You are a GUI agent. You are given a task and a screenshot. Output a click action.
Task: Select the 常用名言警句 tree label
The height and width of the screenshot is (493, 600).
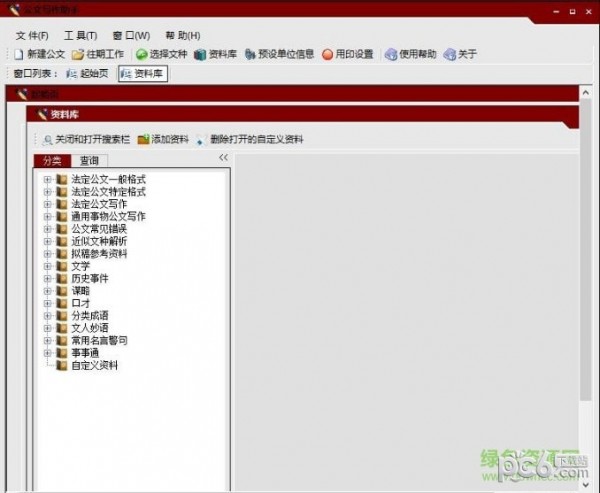[x=99, y=340]
